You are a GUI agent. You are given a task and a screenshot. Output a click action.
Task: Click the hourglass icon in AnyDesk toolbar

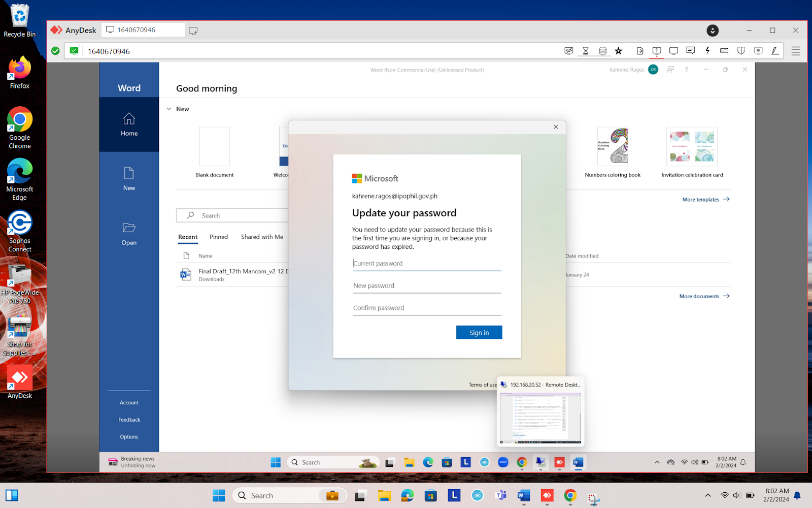tap(586, 51)
